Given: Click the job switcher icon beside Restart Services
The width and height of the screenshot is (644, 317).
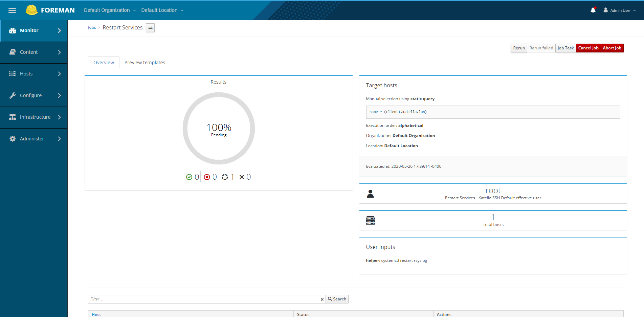Looking at the screenshot, I should click(150, 28).
